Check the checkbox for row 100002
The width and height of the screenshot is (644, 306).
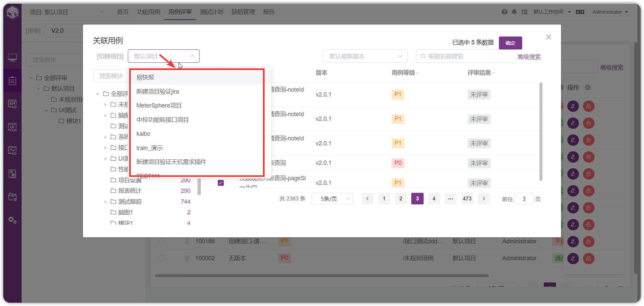162,258
